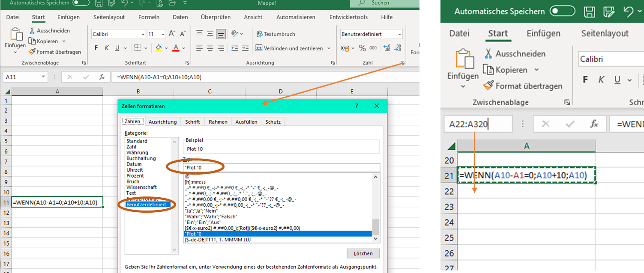Open the Zahl group dialog launcher

(x=402, y=63)
